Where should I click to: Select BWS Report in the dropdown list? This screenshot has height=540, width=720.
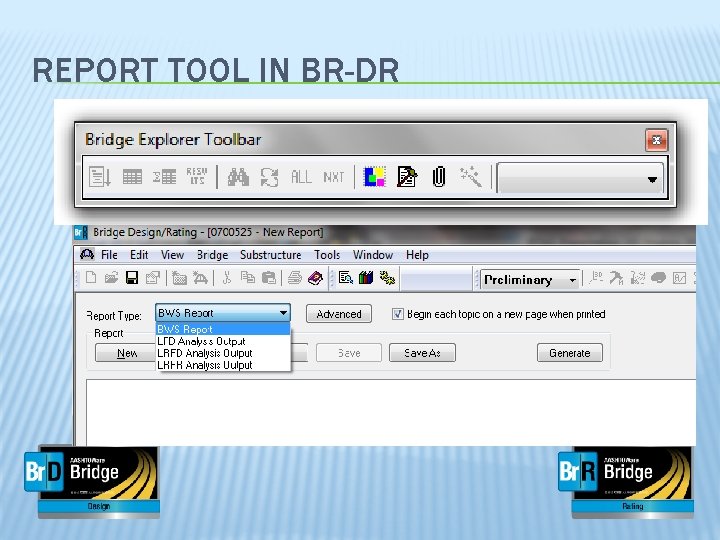tap(223, 329)
